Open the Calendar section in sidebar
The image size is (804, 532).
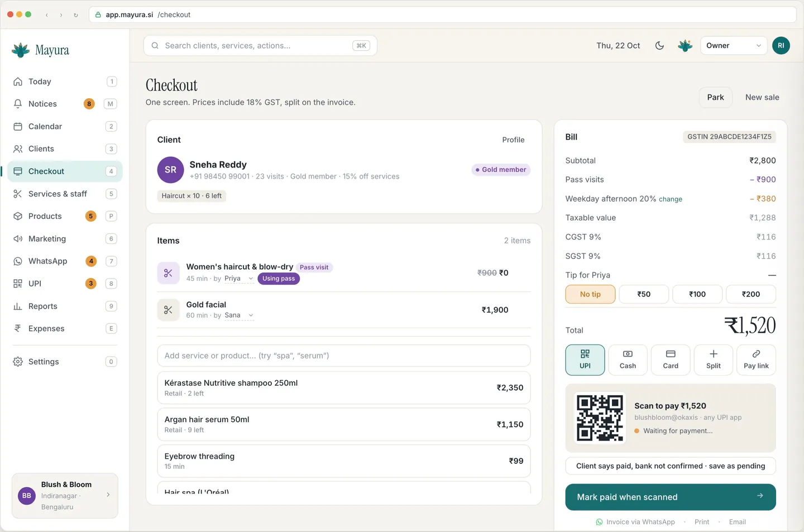pyautogui.click(x=65, y=127)
